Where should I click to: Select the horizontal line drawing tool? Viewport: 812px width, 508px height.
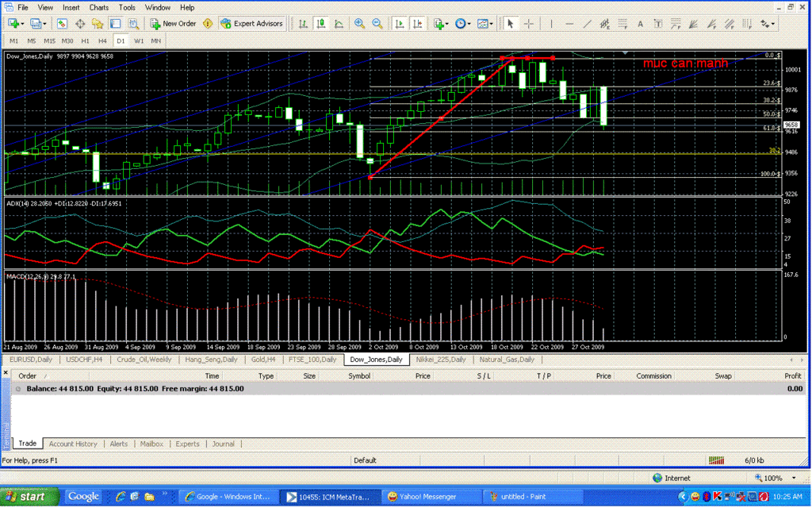(x=569, y=24)
